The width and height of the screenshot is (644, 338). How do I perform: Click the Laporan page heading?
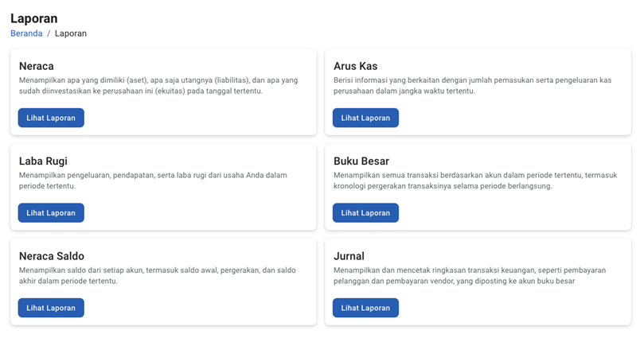tap(34, 18)
